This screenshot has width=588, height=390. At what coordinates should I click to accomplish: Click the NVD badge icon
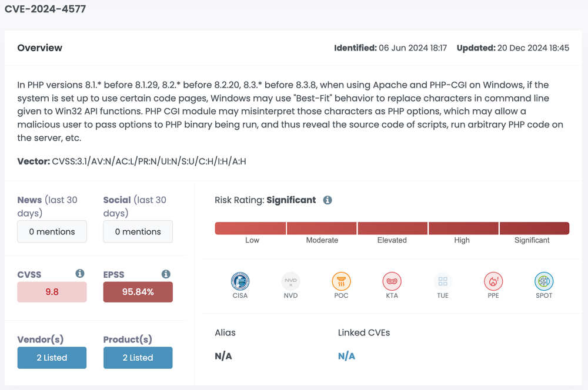[290, 281]
